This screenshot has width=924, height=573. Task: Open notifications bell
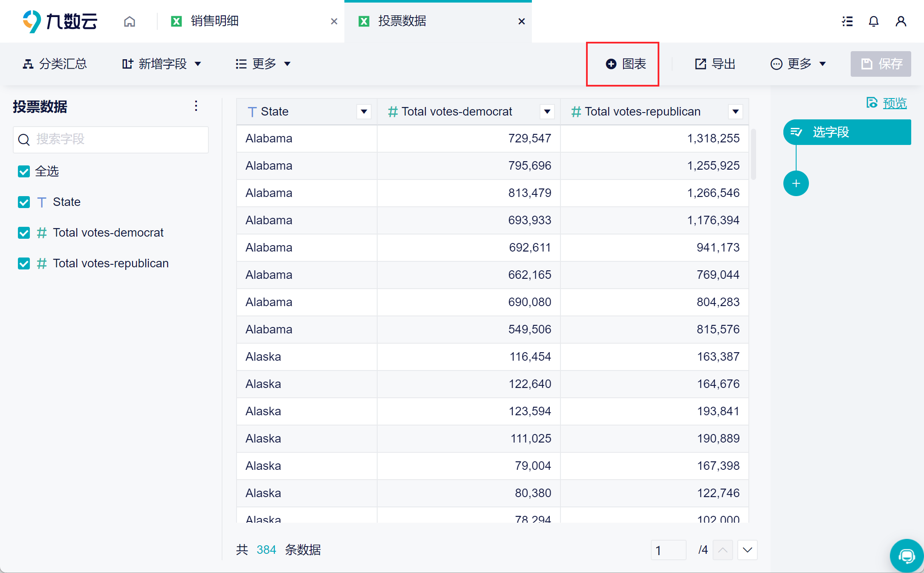tap(874, 21)
